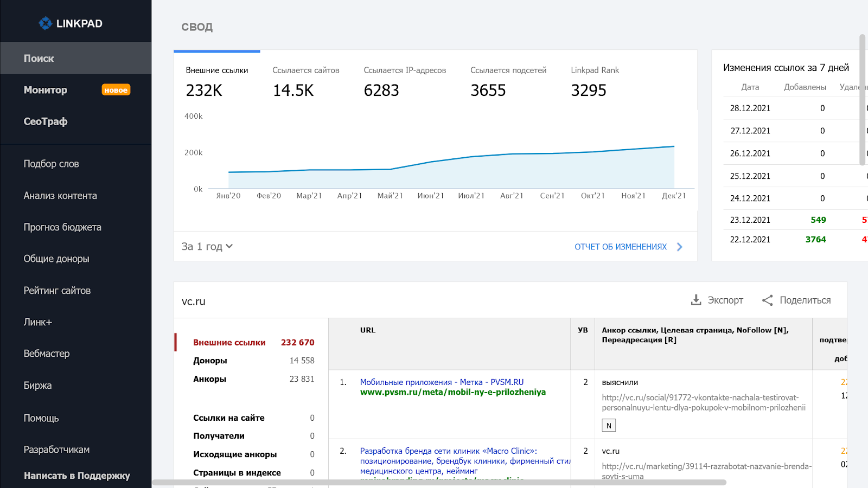Click the orange 'новое' badge next to Монитор
The width and height of the screenshot is (868, 488).
(116, 90)
